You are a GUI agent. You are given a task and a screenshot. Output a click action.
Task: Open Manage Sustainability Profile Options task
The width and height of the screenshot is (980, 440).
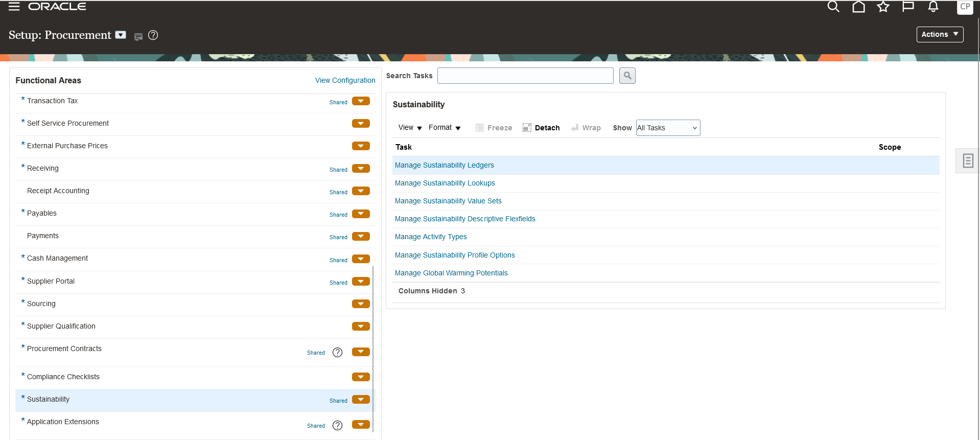(455, 255)
